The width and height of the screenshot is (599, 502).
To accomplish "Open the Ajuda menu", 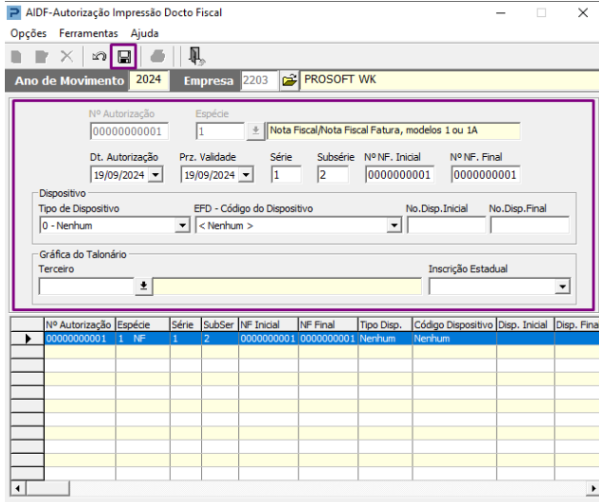I will coord(144,34).
